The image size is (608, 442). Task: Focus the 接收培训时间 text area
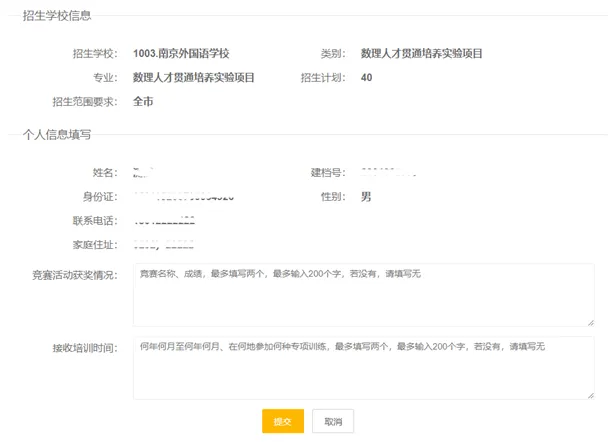coord(364,368)
